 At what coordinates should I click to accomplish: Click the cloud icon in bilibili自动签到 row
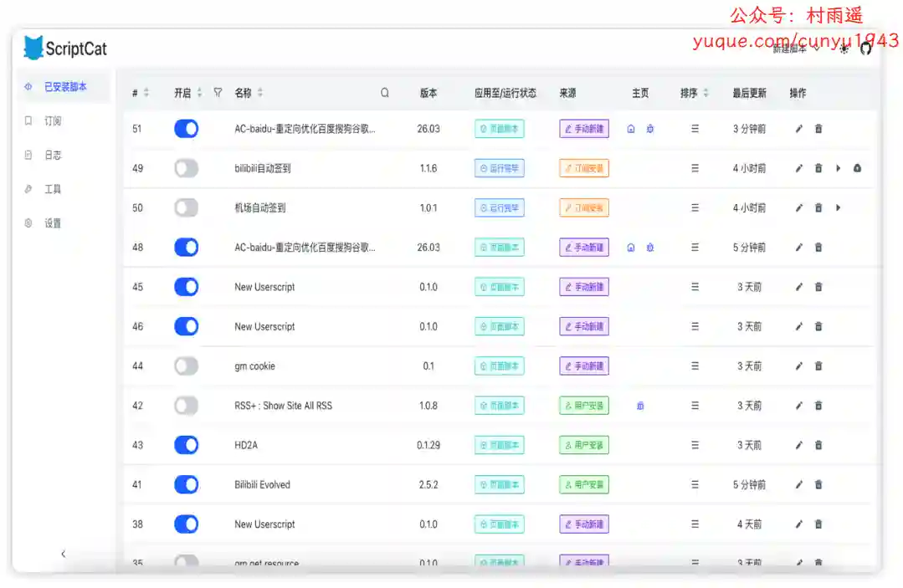[x=857, y=169]
